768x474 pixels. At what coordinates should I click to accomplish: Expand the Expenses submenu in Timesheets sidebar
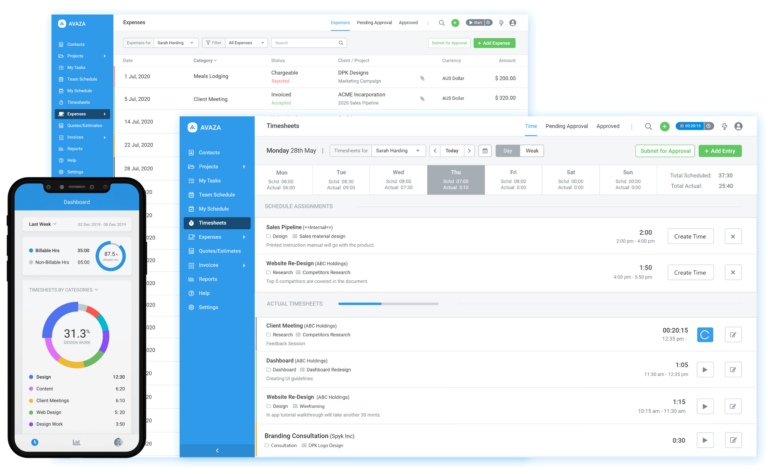tap(244, 237)
